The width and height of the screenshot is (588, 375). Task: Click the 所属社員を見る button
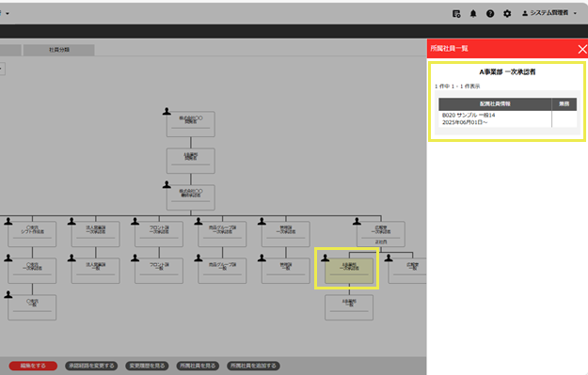tap(198, 366)
